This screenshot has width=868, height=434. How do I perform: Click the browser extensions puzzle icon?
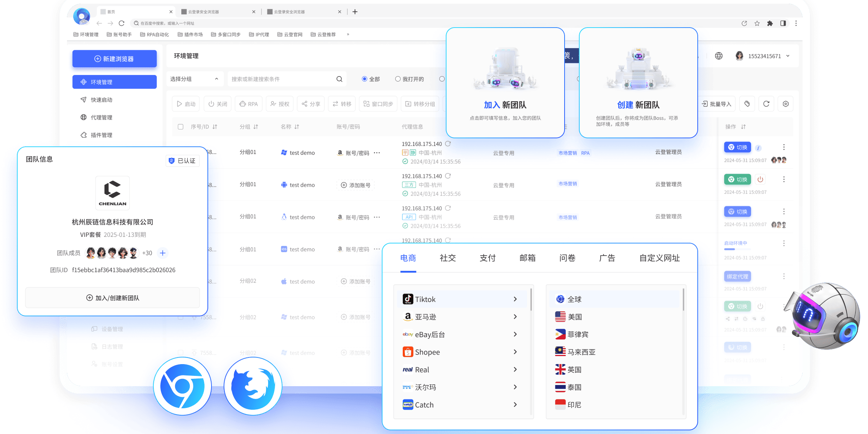(x=770, y=23)
